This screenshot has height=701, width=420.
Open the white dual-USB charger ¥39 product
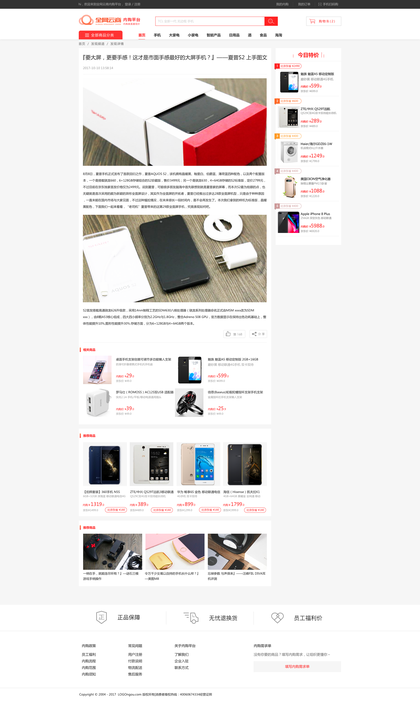tap(98, 402)
